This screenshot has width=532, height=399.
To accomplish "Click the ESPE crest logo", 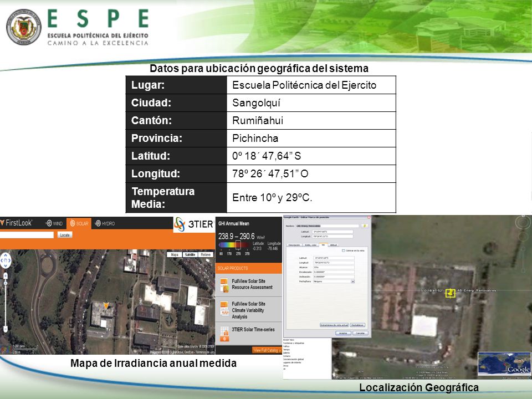I will tap(24, 27).
